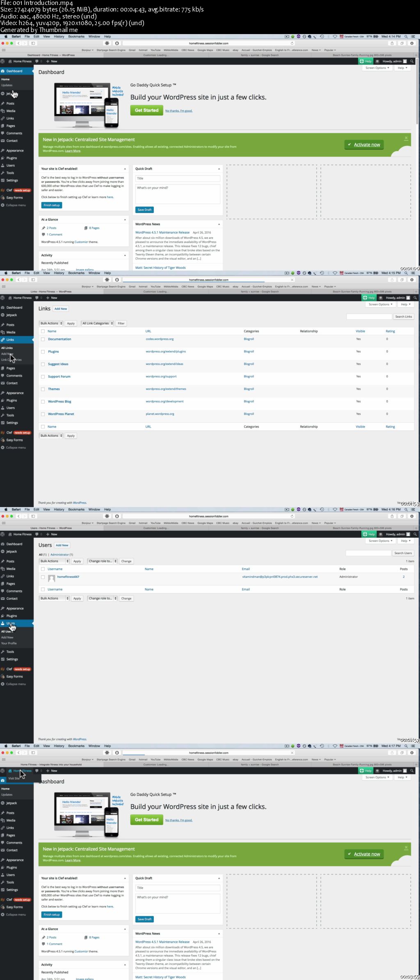Tick the Plugins link row checkbox

pos(43,351)
